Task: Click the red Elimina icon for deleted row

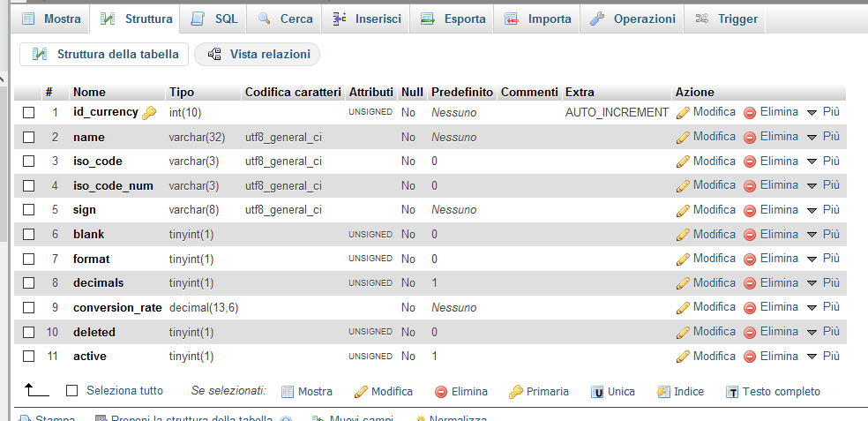Action: coord(750,332)
